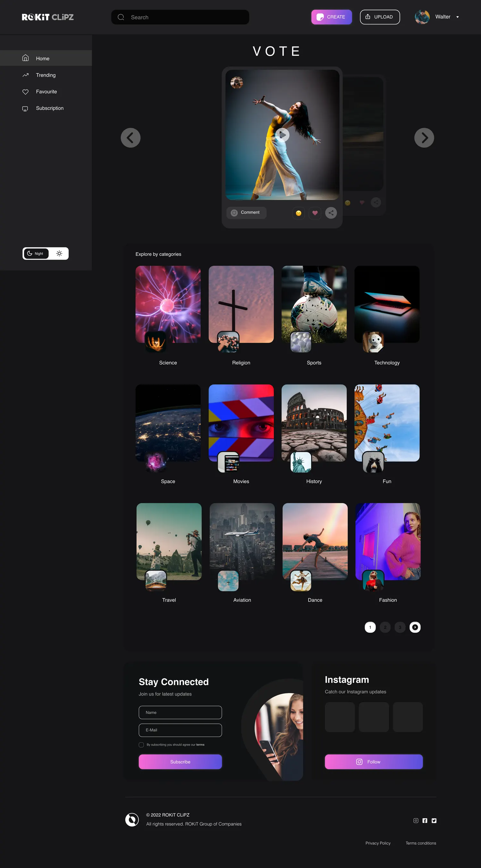Click the Instagram Follow button

[x=373, y=762]
